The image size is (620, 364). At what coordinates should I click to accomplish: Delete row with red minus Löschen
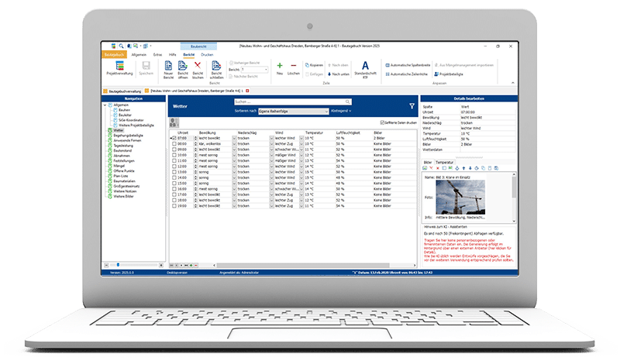pos(294,69)
